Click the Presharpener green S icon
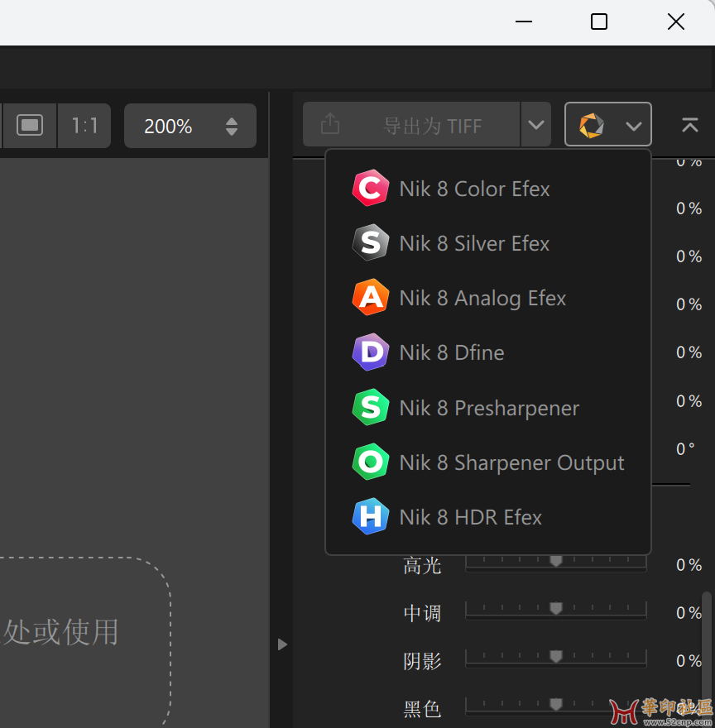715x728 pixels. point(370,407)
